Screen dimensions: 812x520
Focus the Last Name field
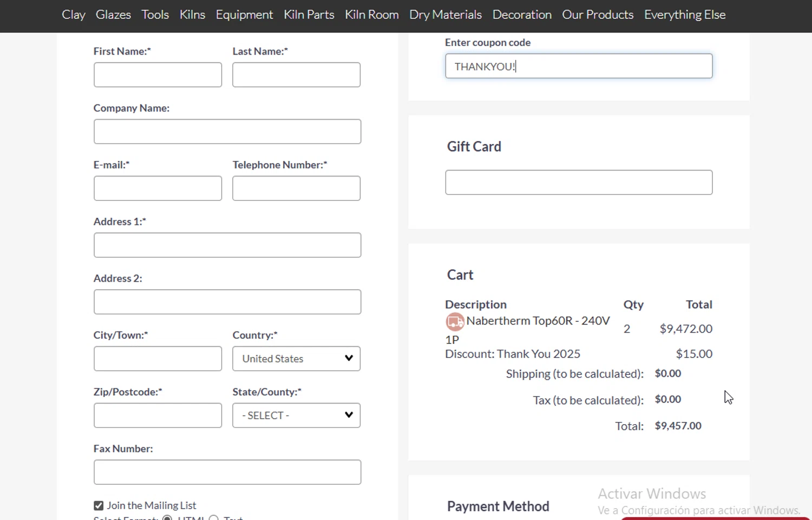[x=296, y=75]
